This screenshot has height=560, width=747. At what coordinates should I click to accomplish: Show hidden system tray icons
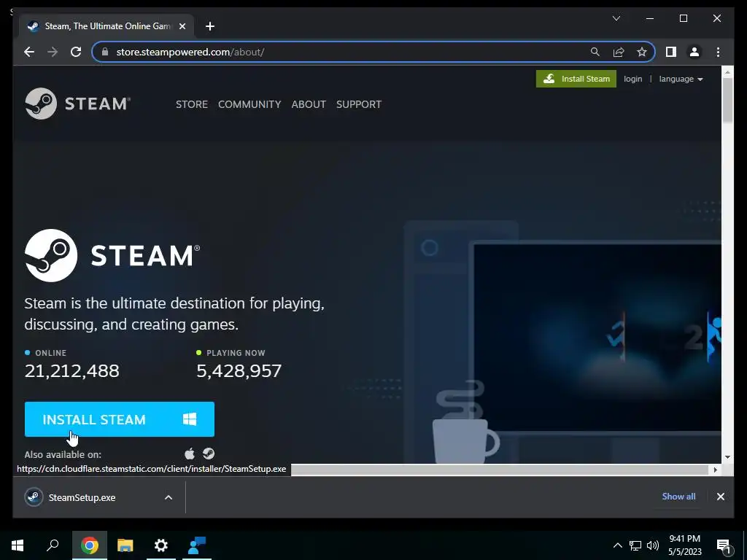[x=617, y=545]
